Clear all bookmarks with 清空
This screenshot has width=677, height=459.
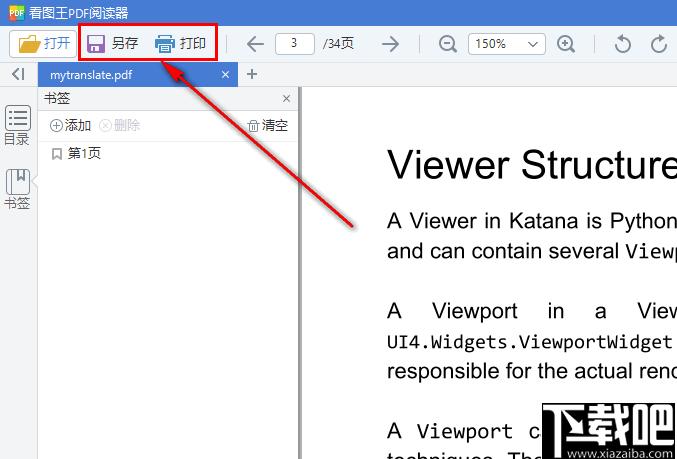(x=268, y=126)
